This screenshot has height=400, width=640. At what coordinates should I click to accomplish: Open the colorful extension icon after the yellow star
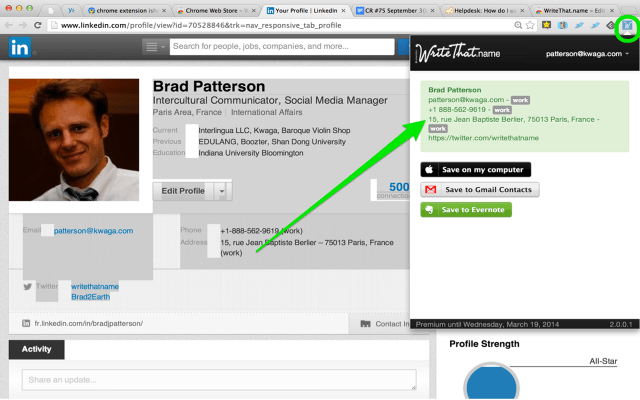(x=563, y=25)
